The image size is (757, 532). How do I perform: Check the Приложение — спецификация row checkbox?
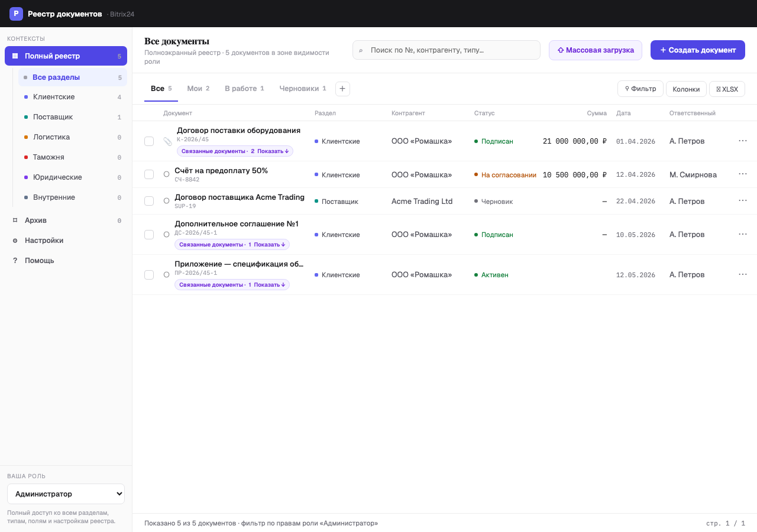[149, 275]
